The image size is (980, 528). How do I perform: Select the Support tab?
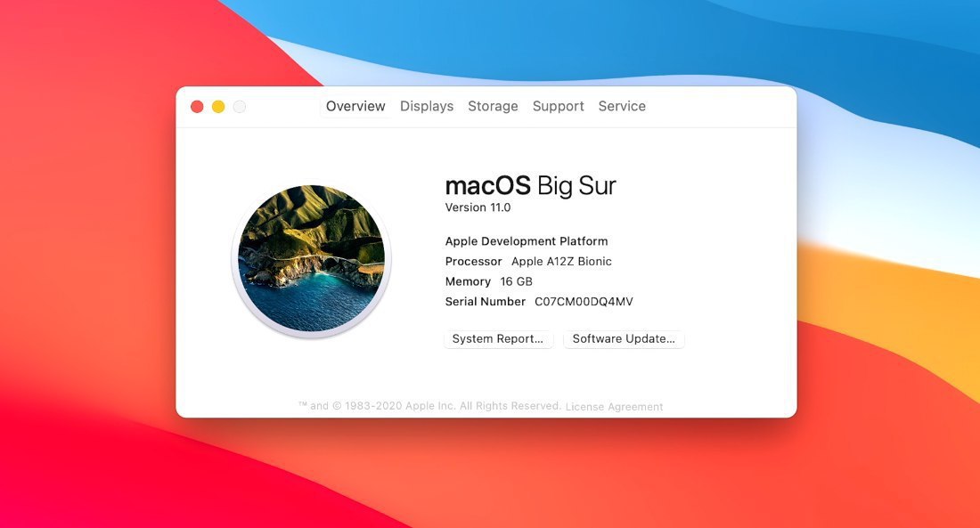558,106
